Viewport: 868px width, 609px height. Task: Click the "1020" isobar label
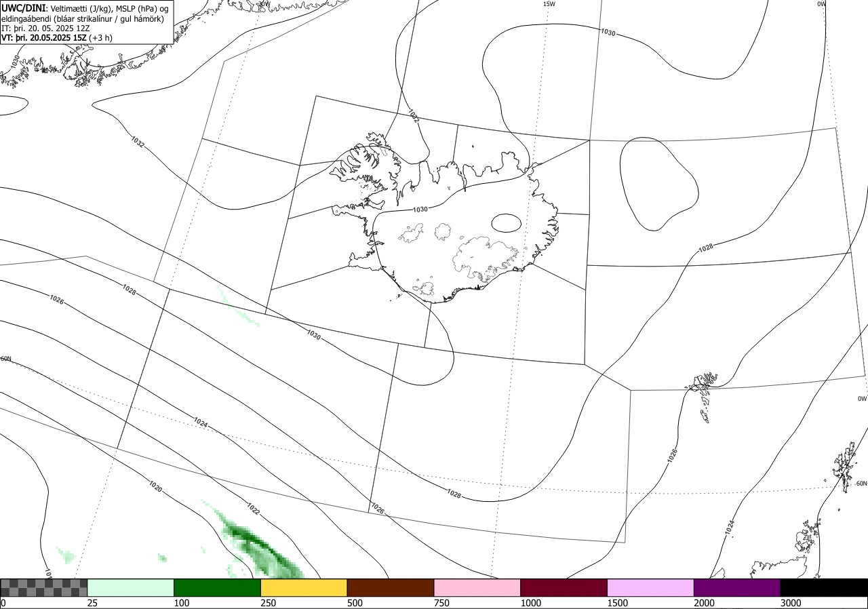pyautogui.click(x=155, y=486)
